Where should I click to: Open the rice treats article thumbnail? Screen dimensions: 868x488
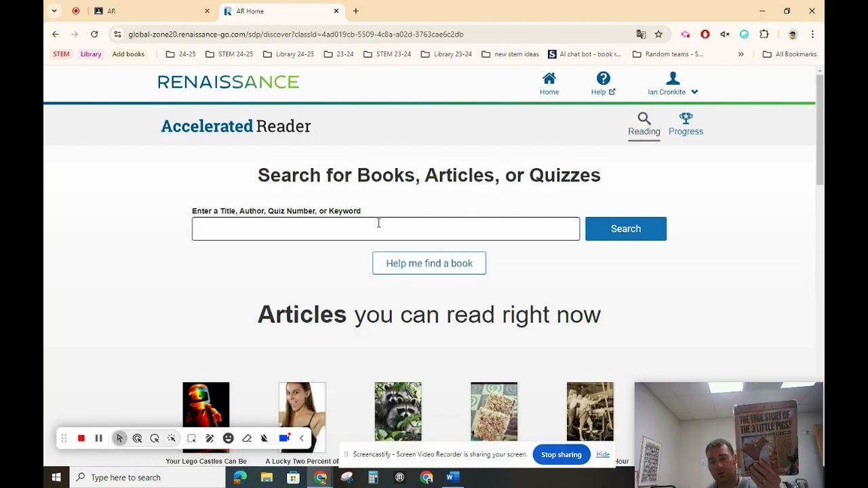(x=494, y=411)
